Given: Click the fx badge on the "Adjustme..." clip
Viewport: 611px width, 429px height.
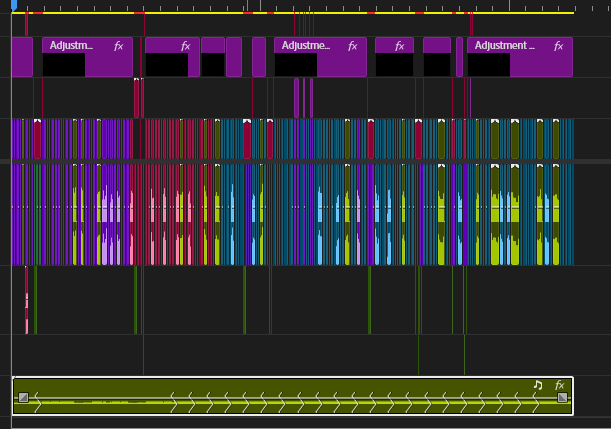Looking at the screenshot, I should tap(352, 46).
